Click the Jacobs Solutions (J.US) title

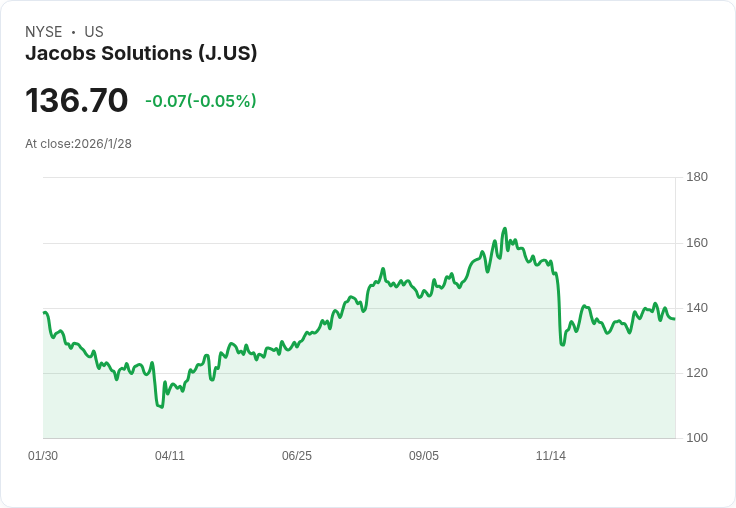coord(141,53)
